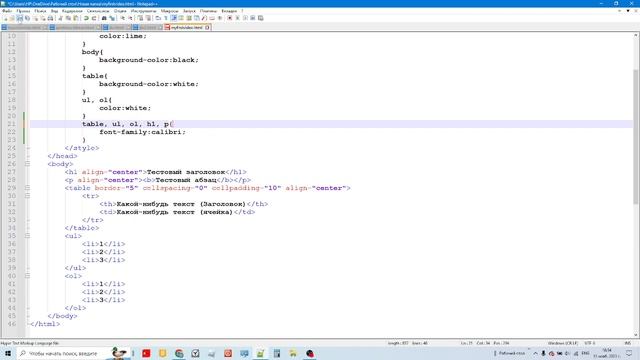Click the Save recorded macro icon
This screenshot has height=360, width=640.
pyautogui.click(x=260, y=18)
